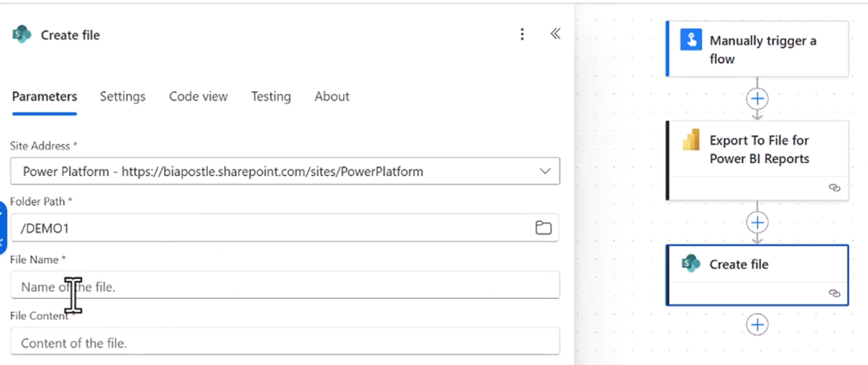Open the Testing tab
868x365 pixels.
click(271, 96)
